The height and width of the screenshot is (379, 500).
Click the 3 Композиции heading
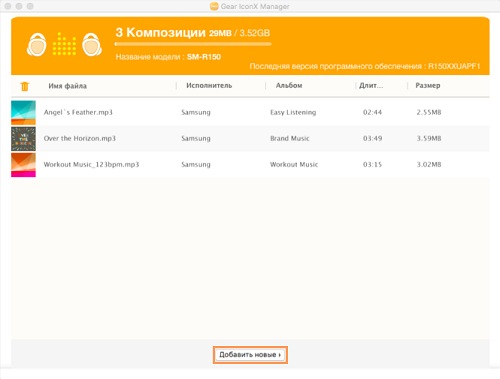[x=161, y=33]
